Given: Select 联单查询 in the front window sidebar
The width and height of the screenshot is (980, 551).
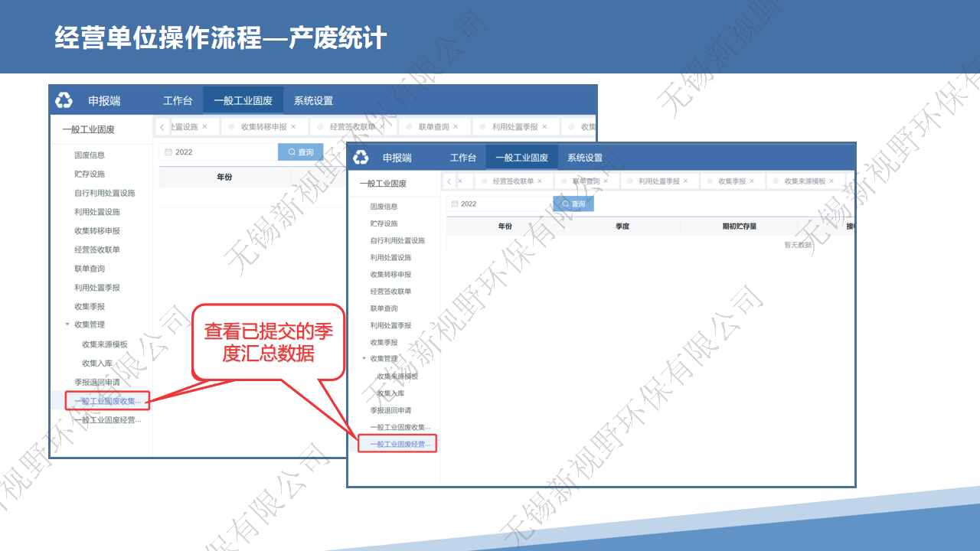Looking at the screenshot, I should [x=384, y=308].
